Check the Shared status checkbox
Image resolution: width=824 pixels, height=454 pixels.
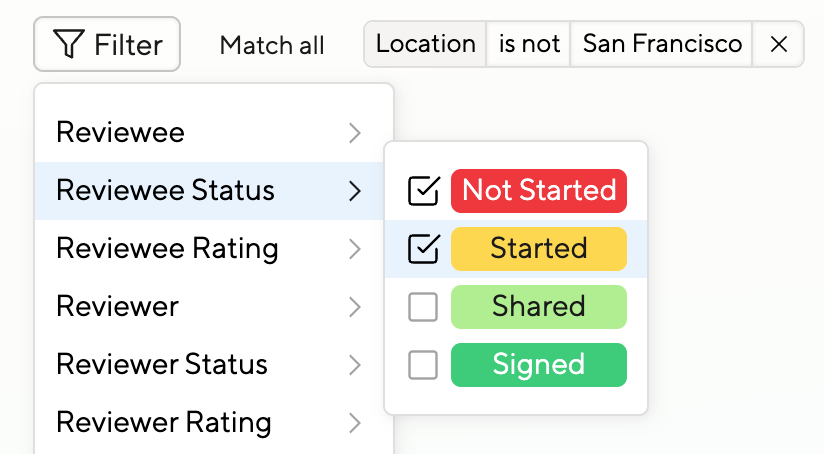pyautogui.click(x=424, y=307)
